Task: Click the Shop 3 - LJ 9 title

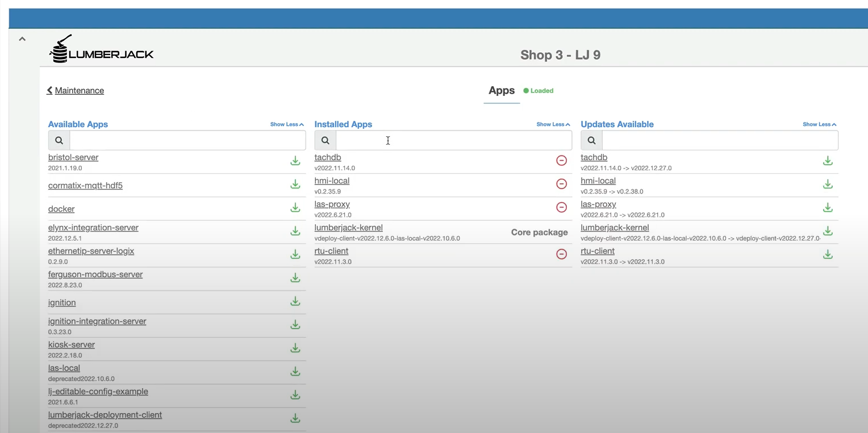Action: pos(561,55)
